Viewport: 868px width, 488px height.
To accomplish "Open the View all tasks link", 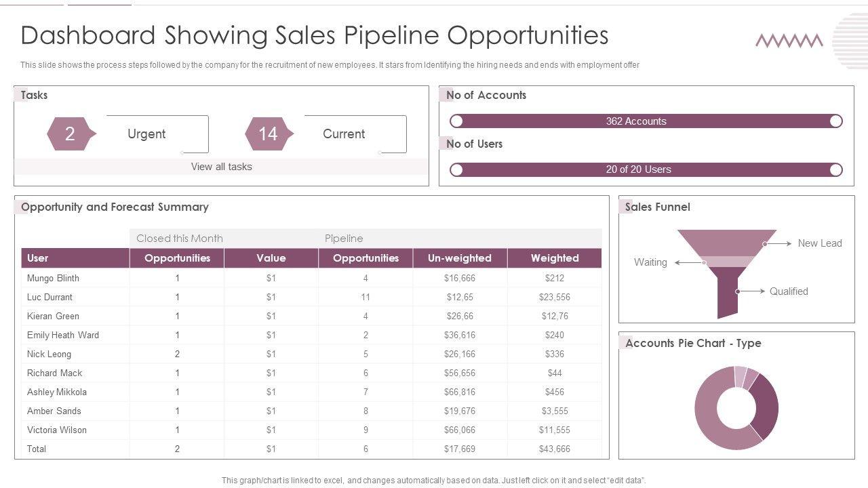I will (221, 167).
